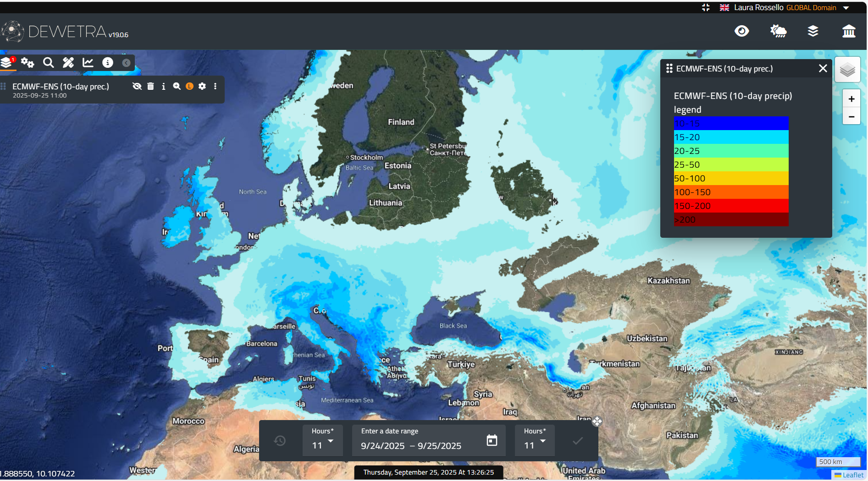Expand the end Hours dropdown
Image resolution: width=868 pixels, height=481 pixels.
535,441
